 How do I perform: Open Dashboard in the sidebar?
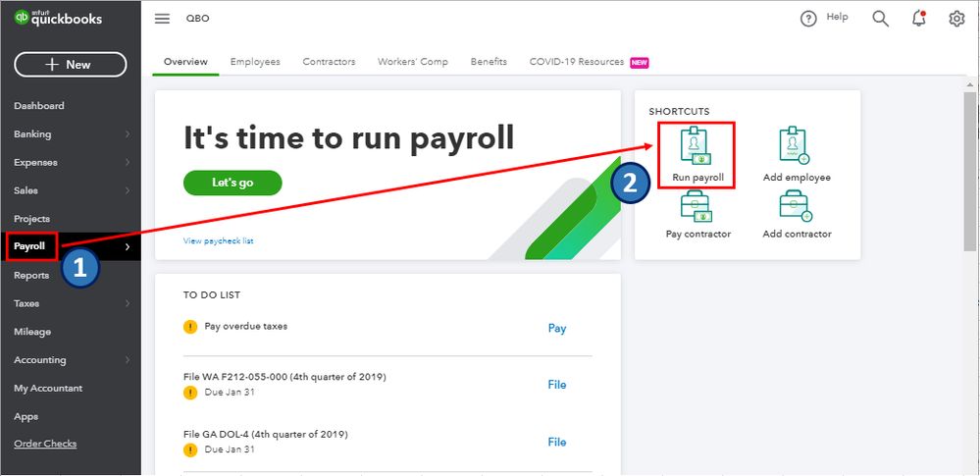click(39, 106)
